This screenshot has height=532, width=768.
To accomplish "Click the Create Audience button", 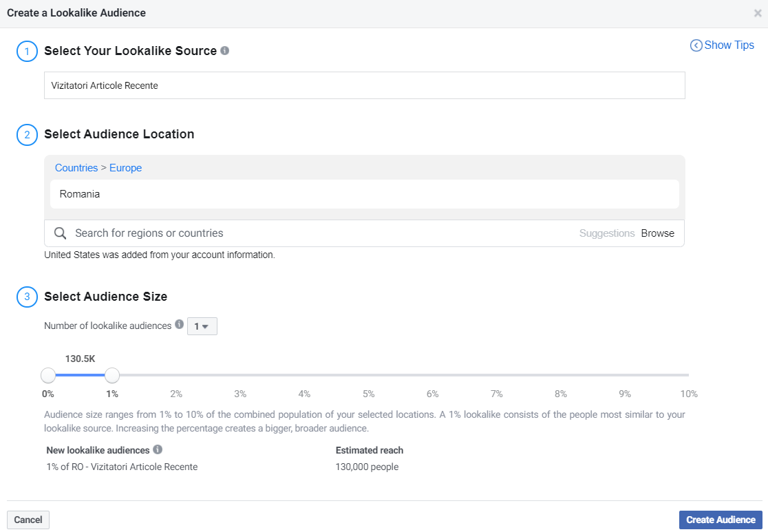I will pos(721,520).
